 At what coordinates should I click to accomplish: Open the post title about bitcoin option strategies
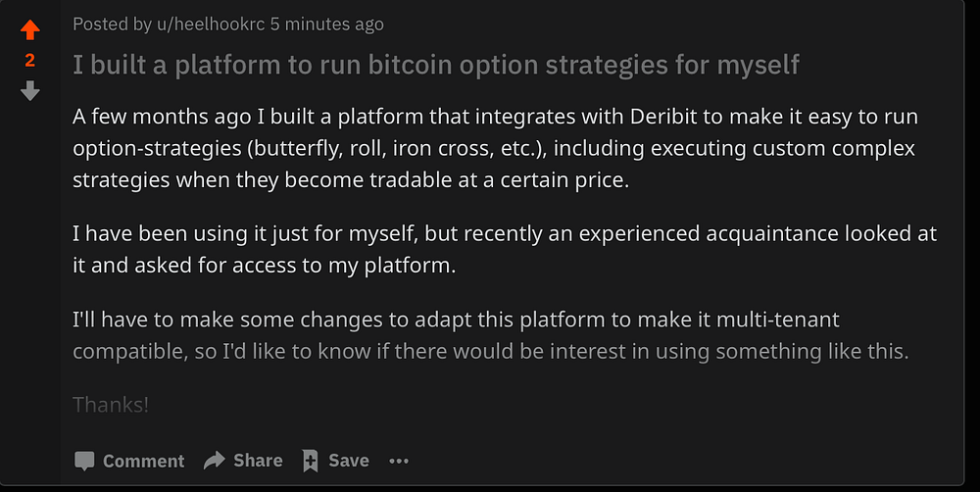tap(436, 65)
